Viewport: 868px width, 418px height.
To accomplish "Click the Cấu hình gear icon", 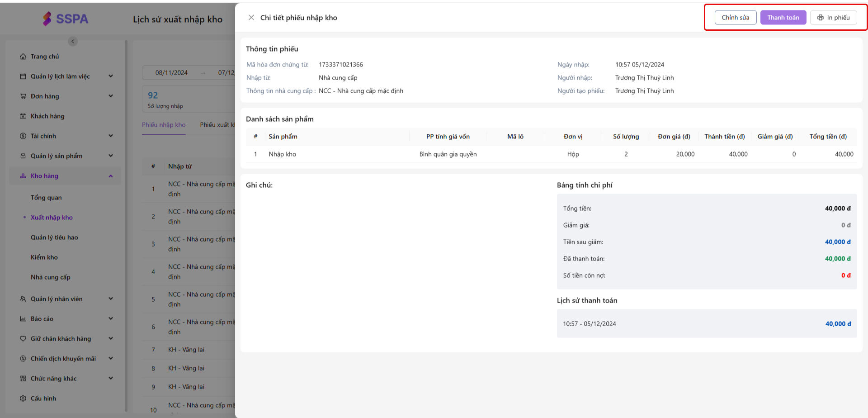I will point(23,399).
